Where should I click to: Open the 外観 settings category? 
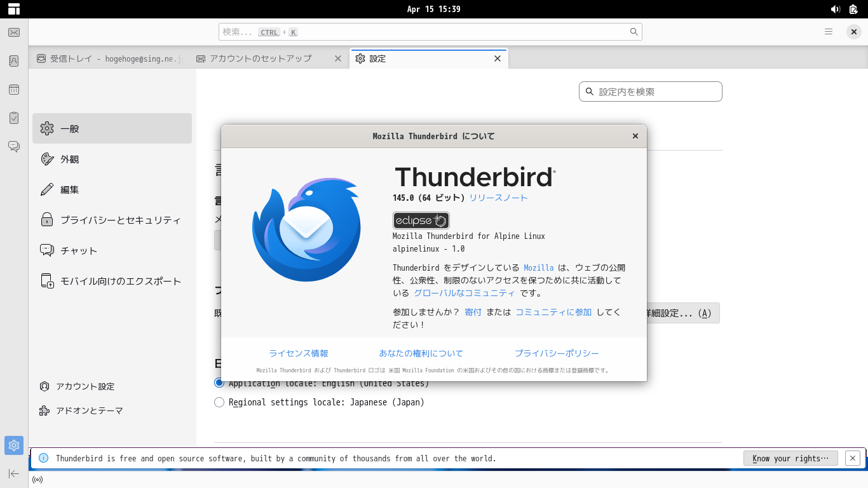(112, 159)
